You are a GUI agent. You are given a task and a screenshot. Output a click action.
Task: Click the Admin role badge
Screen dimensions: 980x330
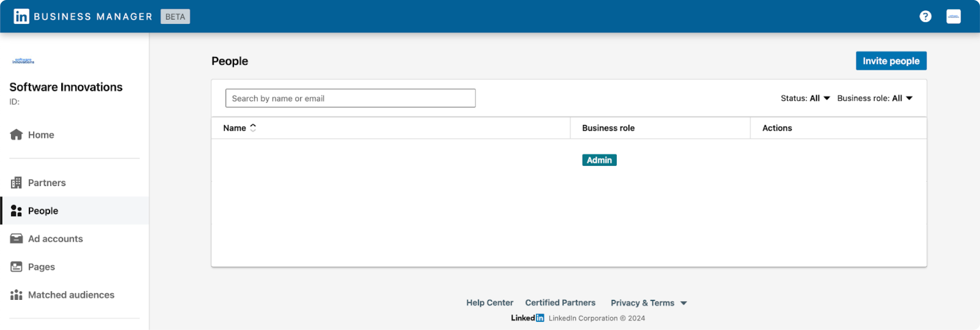(x=599, y=160)
